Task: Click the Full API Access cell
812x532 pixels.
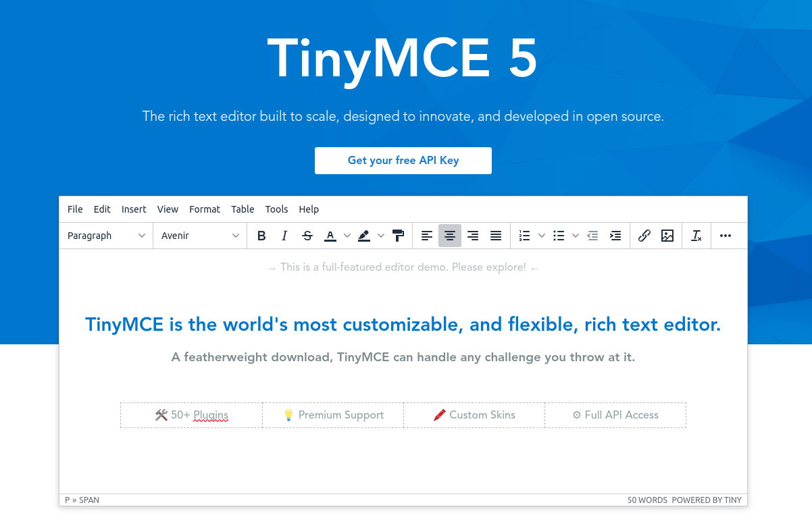Action: pyautogui.click(x=615, y=415)
